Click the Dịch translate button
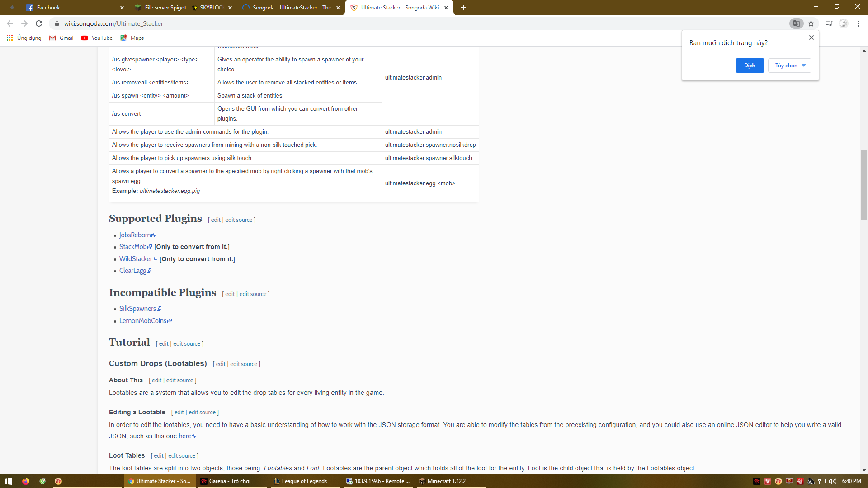 tap(750, 66)
